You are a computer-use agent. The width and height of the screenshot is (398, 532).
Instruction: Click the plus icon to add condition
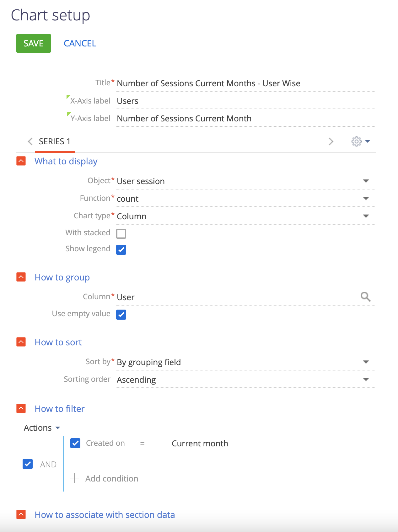tap(74, 478)
